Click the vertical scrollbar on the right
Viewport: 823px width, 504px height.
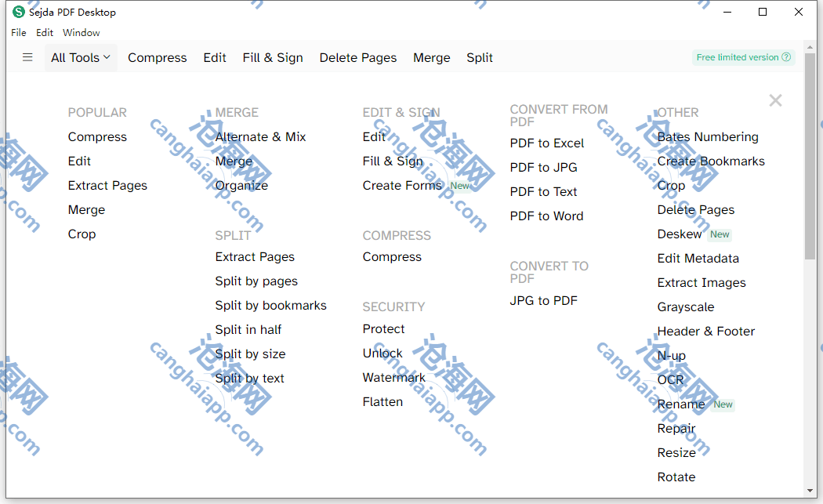point(810,157)
